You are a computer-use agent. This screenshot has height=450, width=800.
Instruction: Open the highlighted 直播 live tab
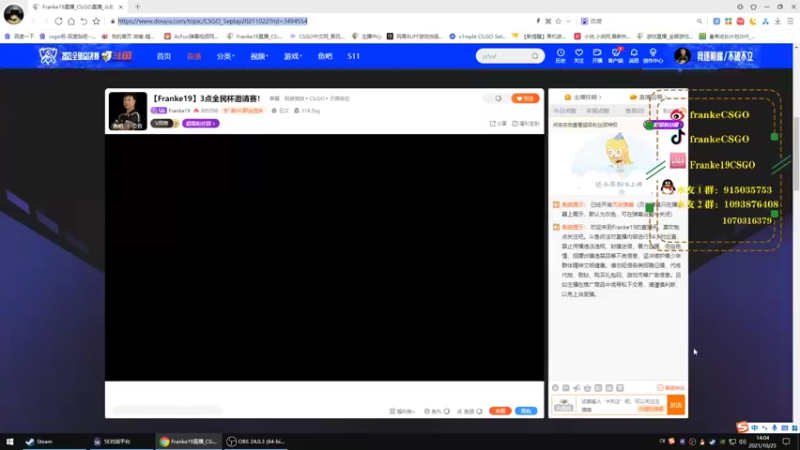click(x=194, y=56)
